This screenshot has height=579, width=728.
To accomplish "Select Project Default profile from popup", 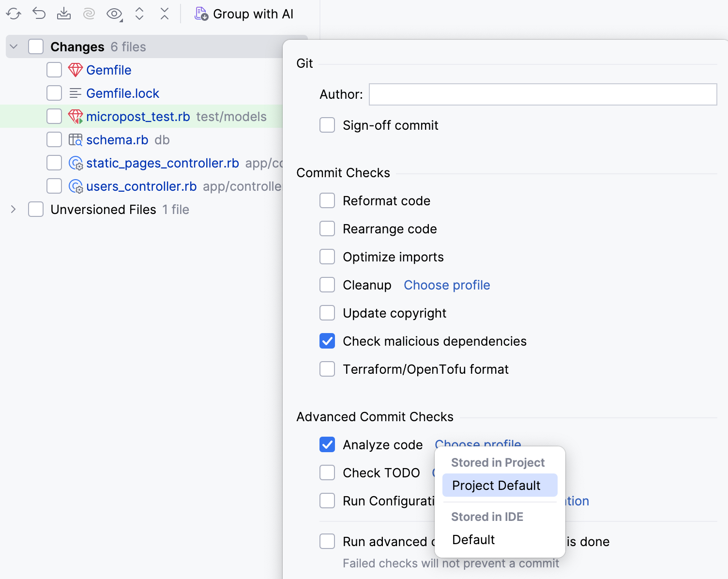I will click(496, 486).
